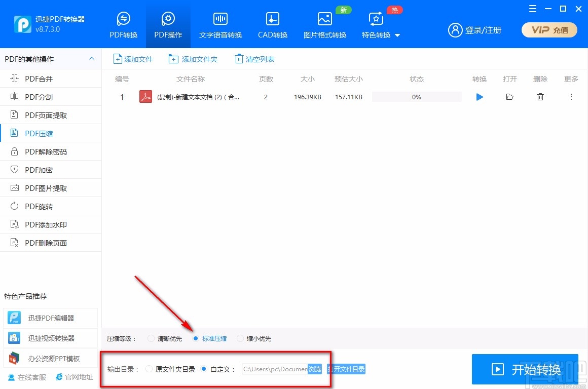
Task: Open 图片格式转换 module
Action: [325, 25]
